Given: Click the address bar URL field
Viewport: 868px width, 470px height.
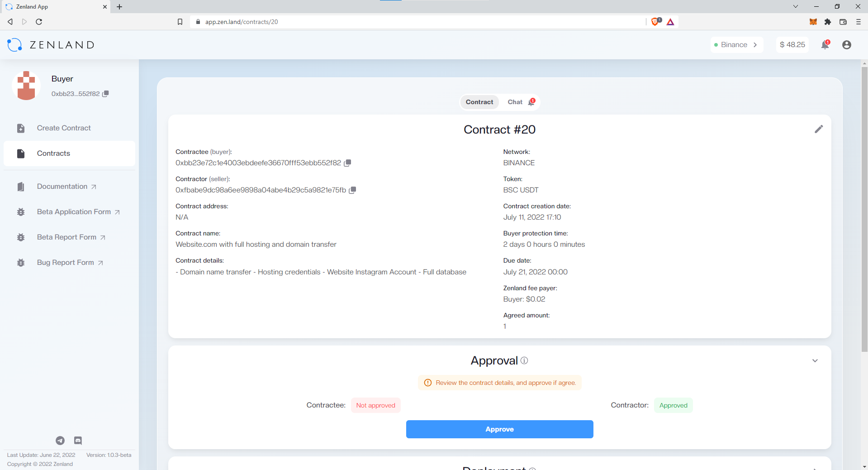Looking at the screenshot, I should click(x=418, y=22).
